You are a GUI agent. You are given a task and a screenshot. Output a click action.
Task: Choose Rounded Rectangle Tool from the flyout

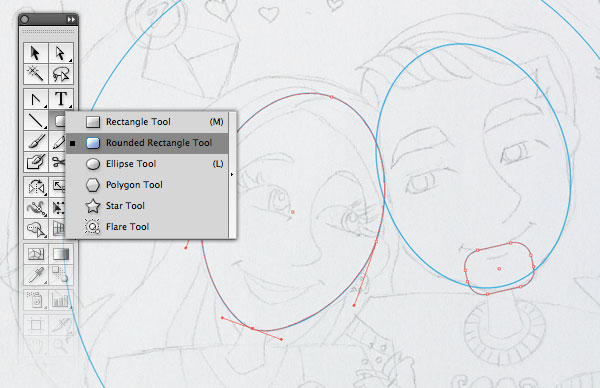[147, 143]
